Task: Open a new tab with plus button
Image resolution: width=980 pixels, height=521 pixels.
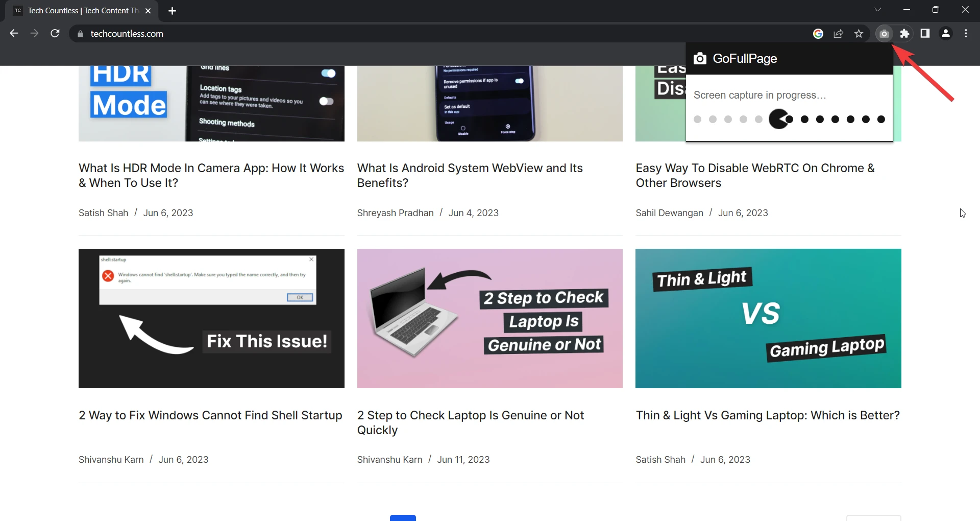Action: (172, 11)
